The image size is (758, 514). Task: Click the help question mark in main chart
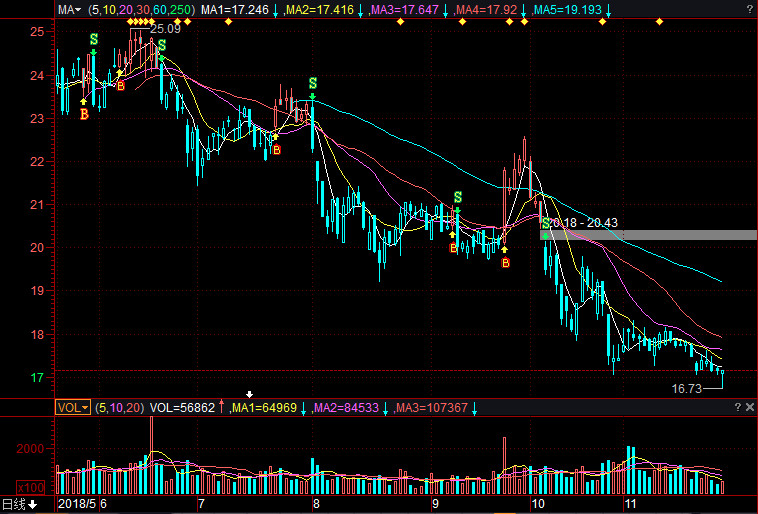pos(736,9)
